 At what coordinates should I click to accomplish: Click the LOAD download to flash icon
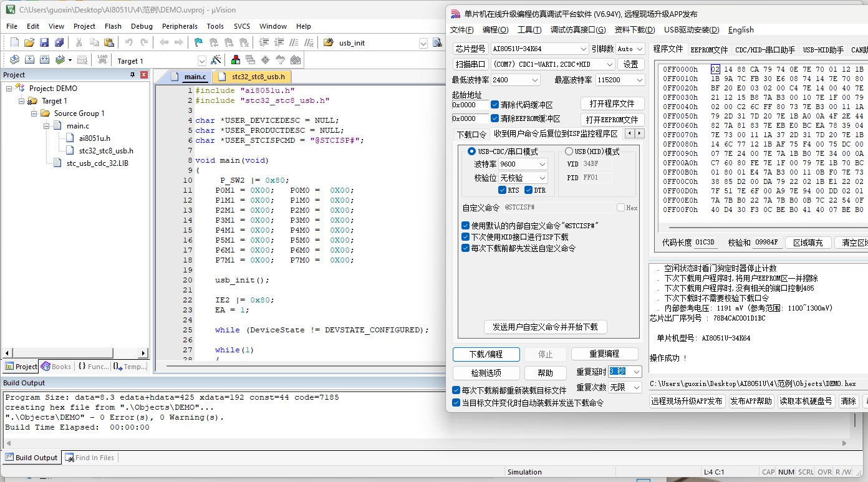click(x=102, y=60)
